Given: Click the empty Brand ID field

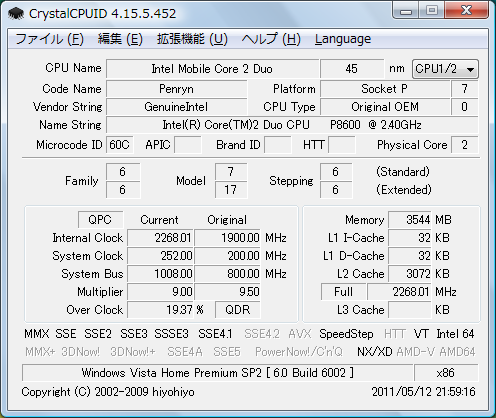Looking at the screenshot, I should point(278,145).
